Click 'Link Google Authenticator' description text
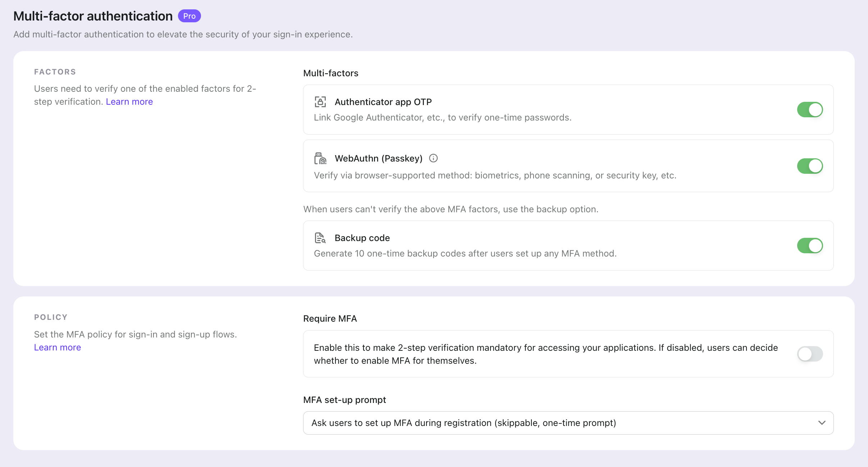Screen dimensions: 868x467 pos(443,118)
